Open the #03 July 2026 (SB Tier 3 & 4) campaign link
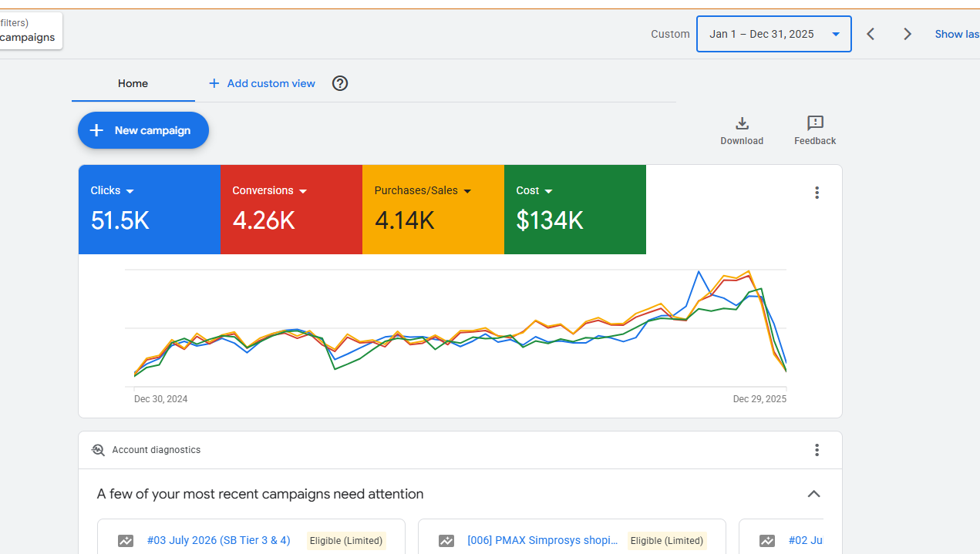 click(x=219, y=540)
